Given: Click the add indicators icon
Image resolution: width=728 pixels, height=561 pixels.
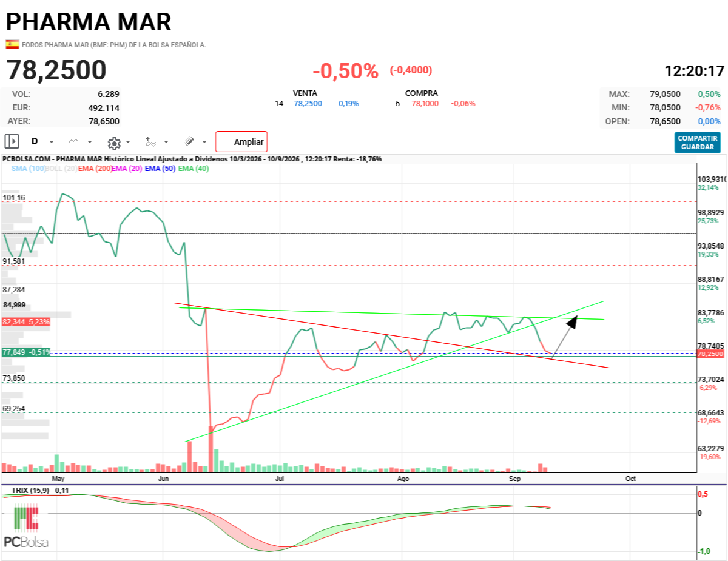Looking at the screenshot, I should (x=150, y=142).
